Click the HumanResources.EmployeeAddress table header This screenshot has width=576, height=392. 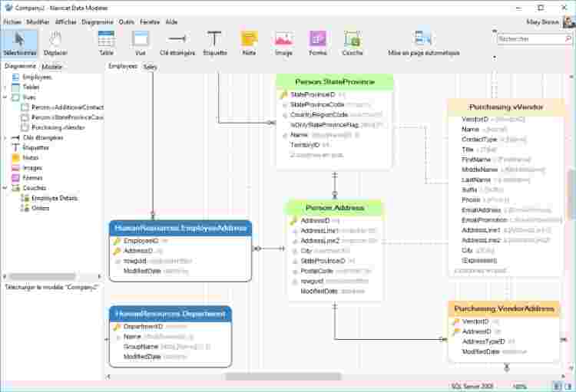pos(180,229)
